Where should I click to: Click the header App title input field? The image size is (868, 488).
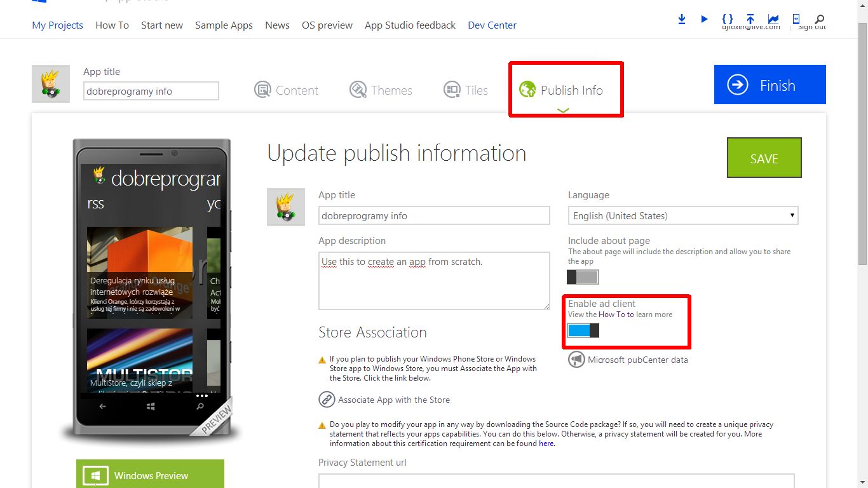pos(151,91)
